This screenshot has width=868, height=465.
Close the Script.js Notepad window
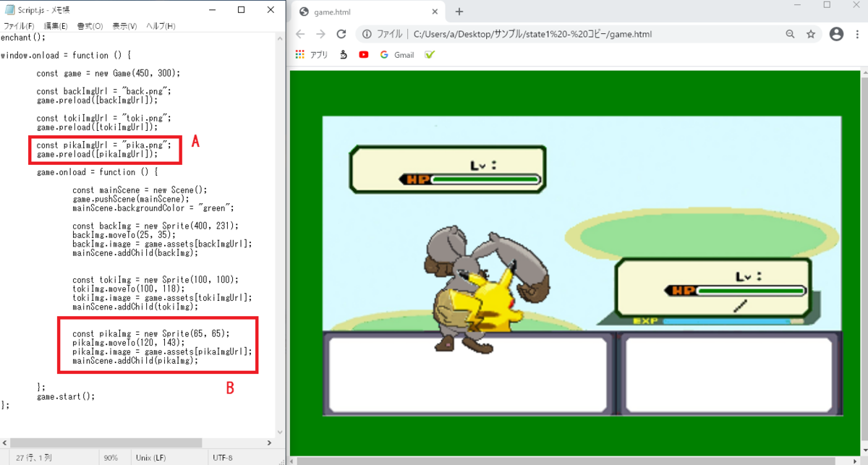tap(270, 9)
